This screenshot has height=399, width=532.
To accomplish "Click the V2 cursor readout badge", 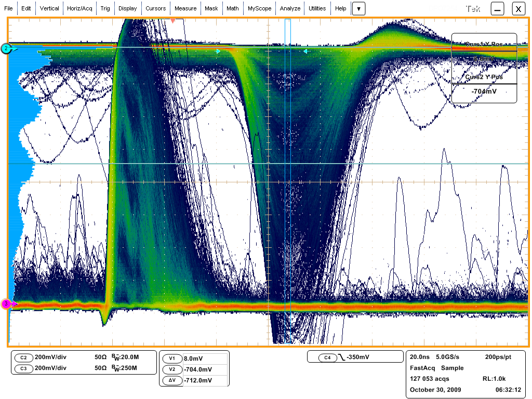I will pos(172,369).
